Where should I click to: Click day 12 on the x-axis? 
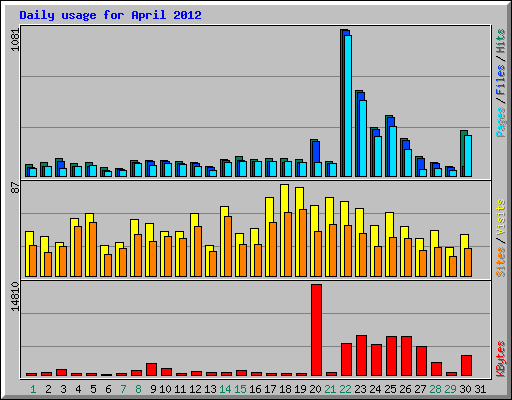195,389
